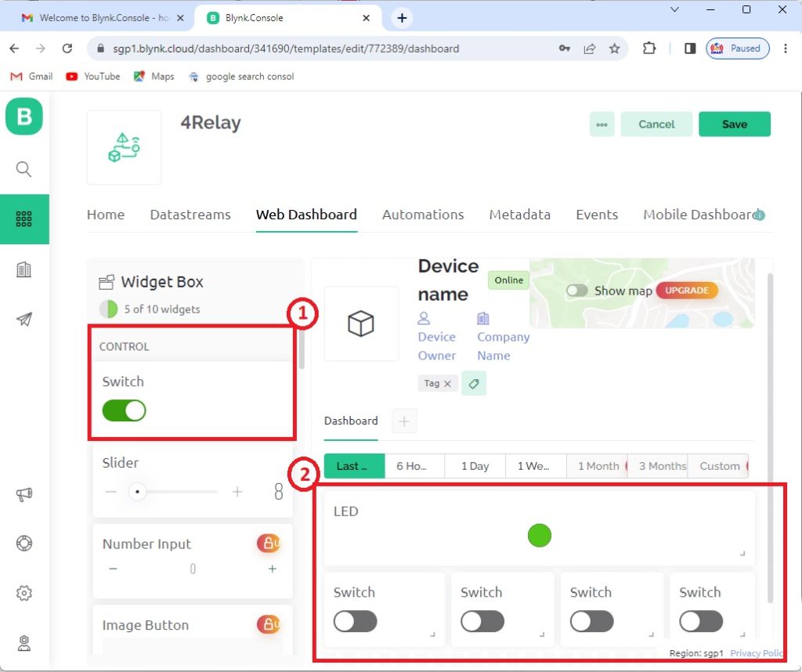The width and height of the screenshot is (802, 672).
Task: Open the organization building icon in sidebar
Action: coord(24,269)
